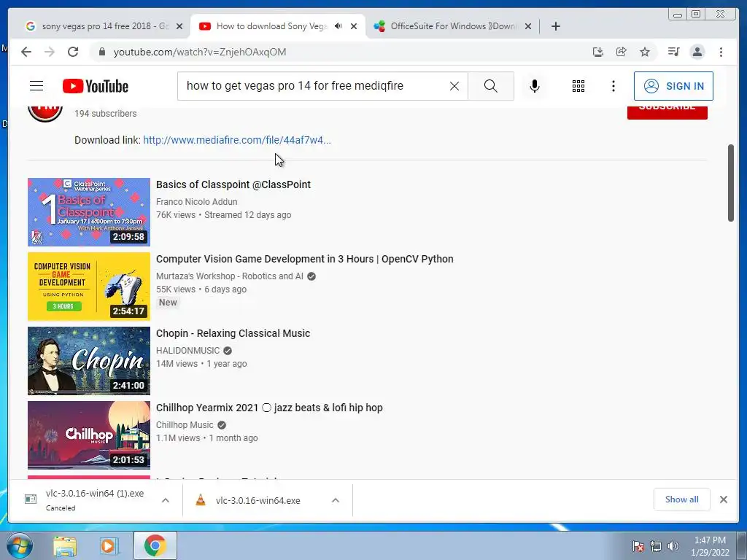Close the downloads bar
747x560 pixels.
tap(723, 499)
